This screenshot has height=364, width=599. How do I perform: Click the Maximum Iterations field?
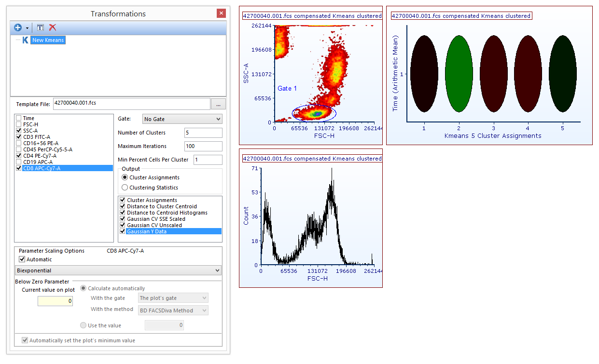point(203,146)
